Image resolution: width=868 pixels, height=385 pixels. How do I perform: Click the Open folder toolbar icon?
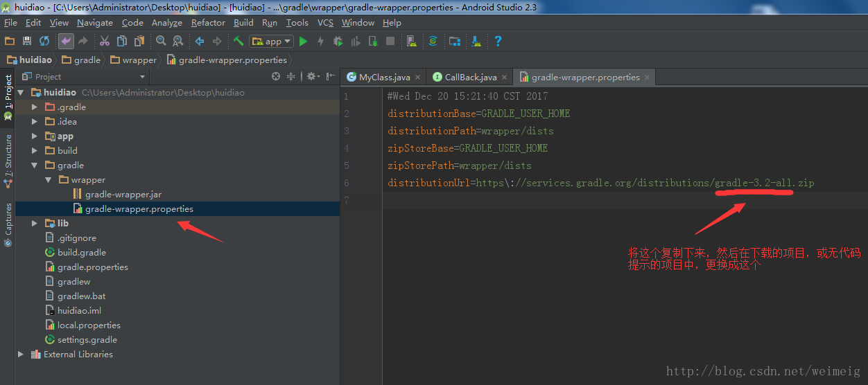10,42
